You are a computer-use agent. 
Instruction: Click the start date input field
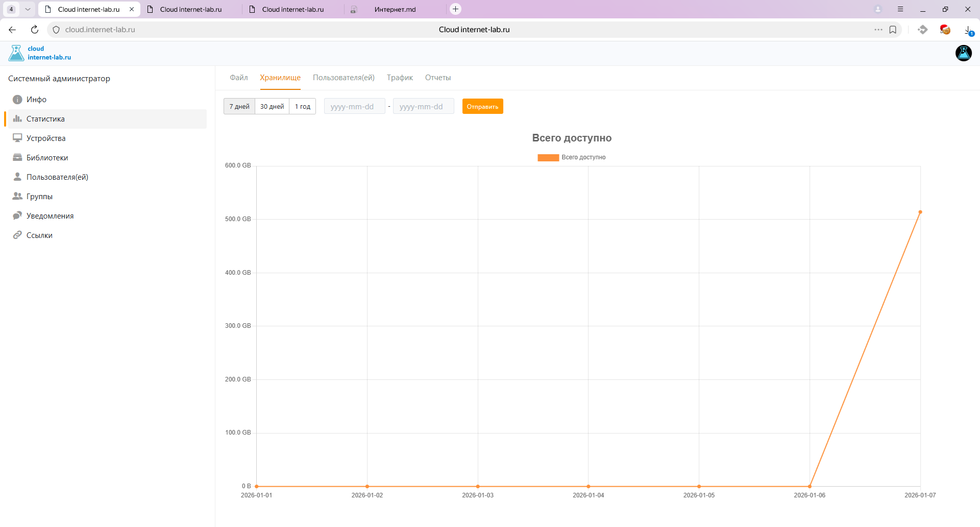pos(354,106)
